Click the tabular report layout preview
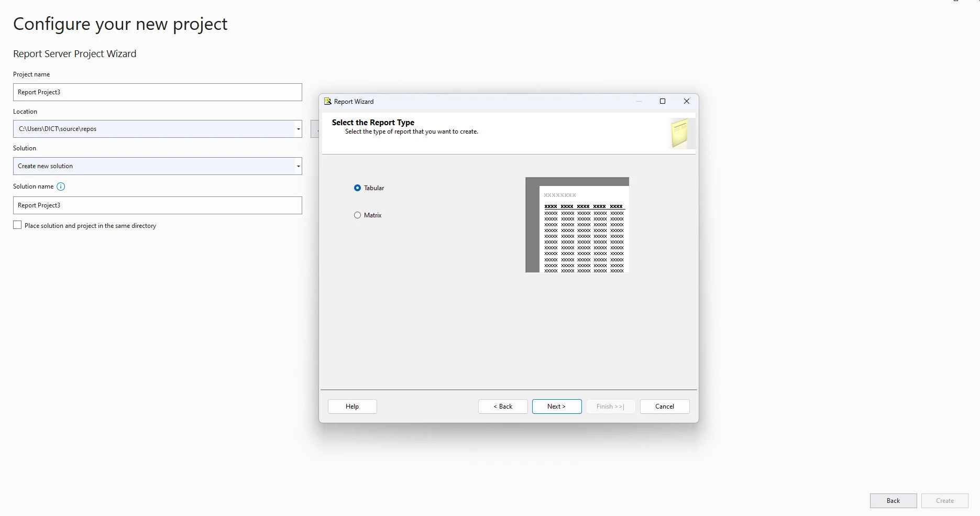980x516 pixels. pos(577,225)
